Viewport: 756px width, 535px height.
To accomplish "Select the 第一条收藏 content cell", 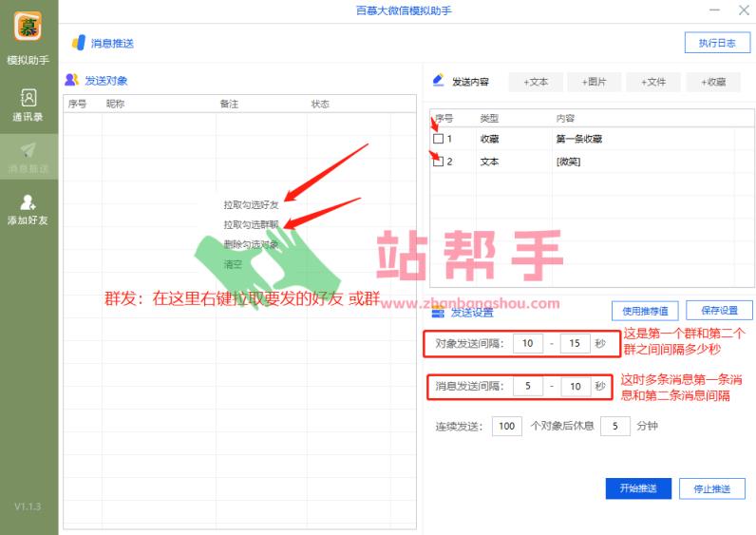I will pyautogui.click(x=579, y=139).
